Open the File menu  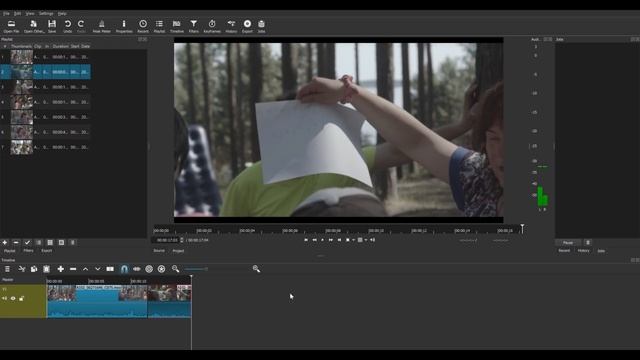point(6,13)
